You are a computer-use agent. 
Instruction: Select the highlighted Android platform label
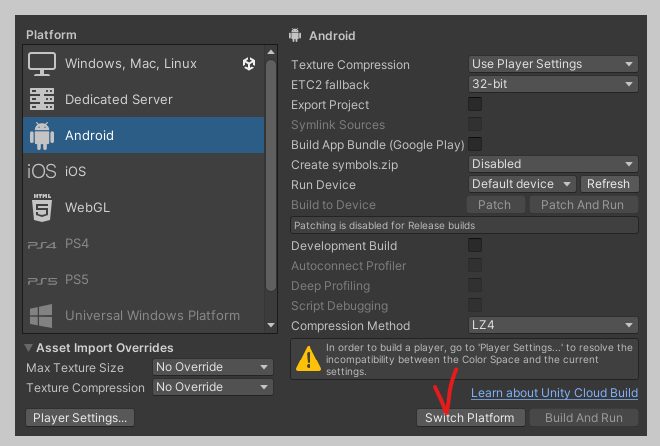(x=89, y=135)
